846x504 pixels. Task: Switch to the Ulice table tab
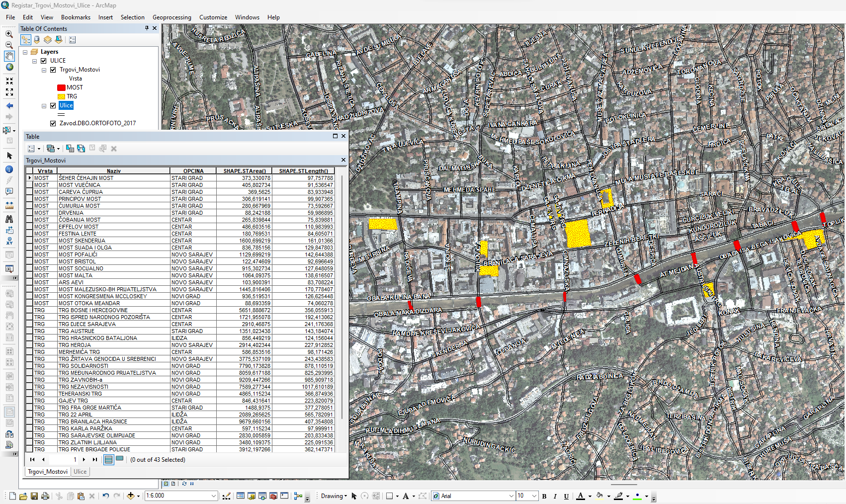pos(80,471)
